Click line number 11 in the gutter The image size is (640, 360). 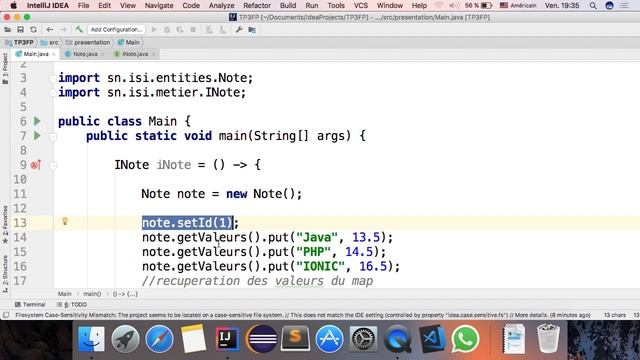click(20, 194)
